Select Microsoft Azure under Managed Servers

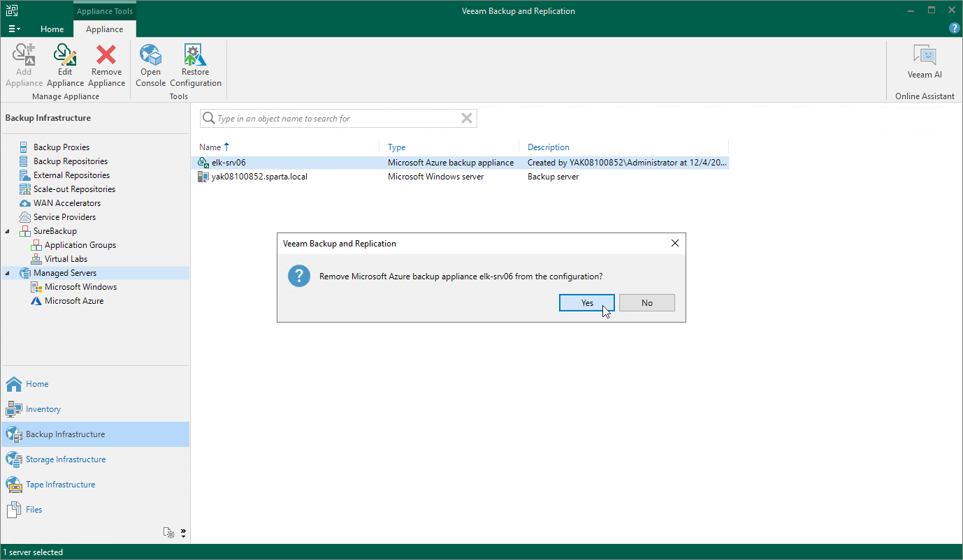[x=74, y=301]
